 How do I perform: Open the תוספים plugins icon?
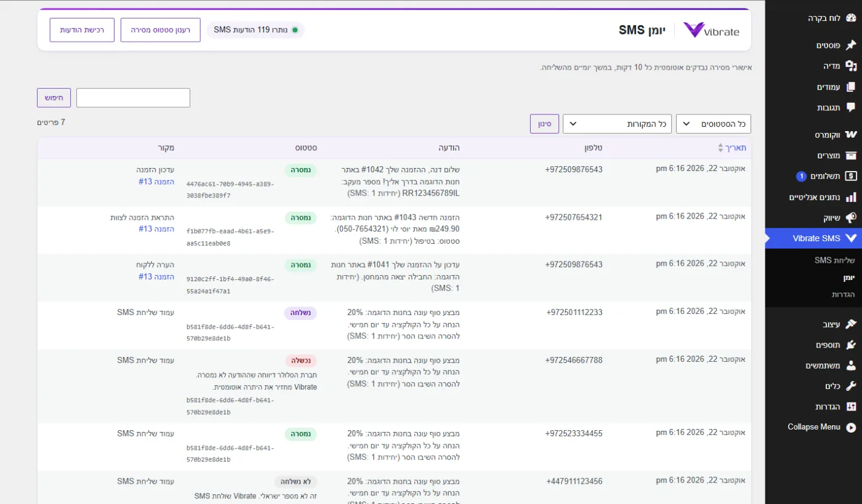coord(851,345)
